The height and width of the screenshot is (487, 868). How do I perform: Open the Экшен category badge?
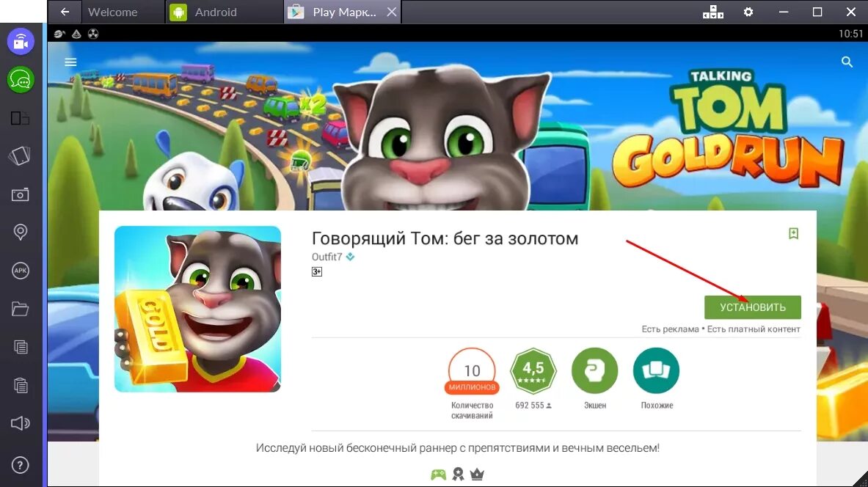(x=594, y=370)
